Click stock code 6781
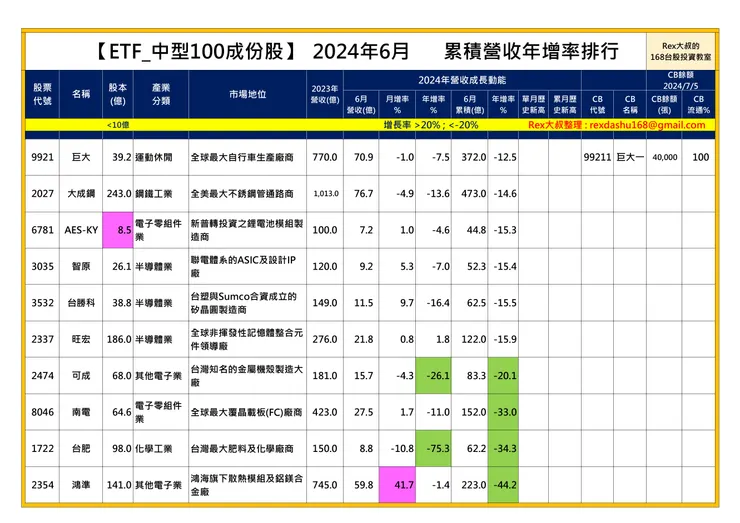 (x=42, y=230)
